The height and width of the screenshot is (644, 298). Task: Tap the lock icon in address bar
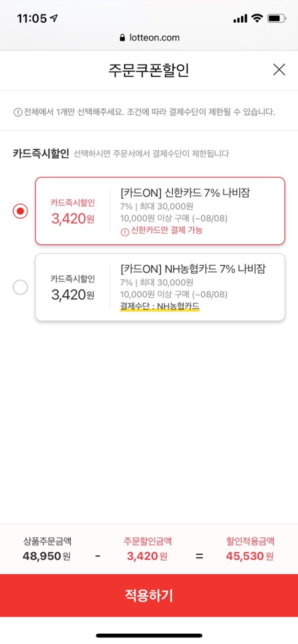tap(122, 38)
